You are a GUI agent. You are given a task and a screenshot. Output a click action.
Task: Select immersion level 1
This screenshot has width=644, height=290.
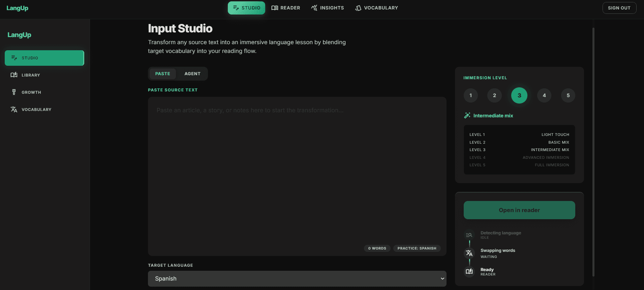[471, 95]
